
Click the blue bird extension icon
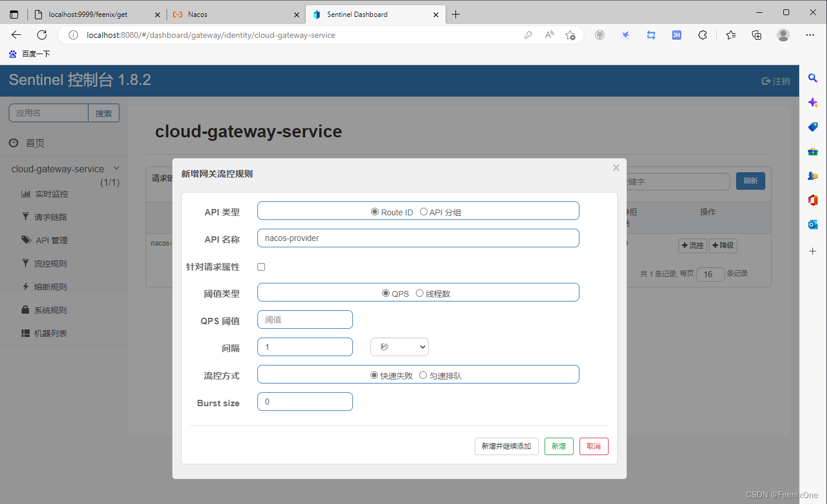click(625, 35)
